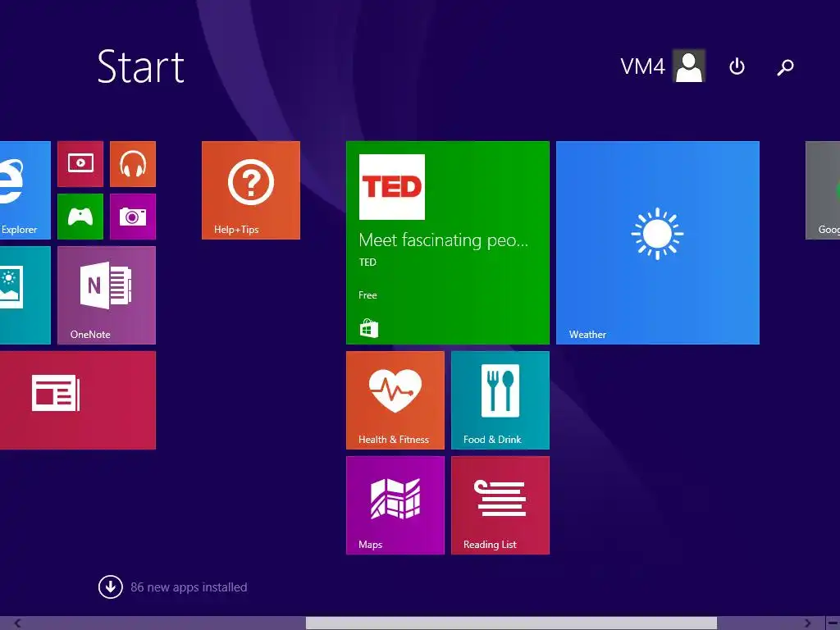The width and height of the screenshot is (840, 630).
Task: Open the partially visible Google tile
Action: click(x=823, y=190)
